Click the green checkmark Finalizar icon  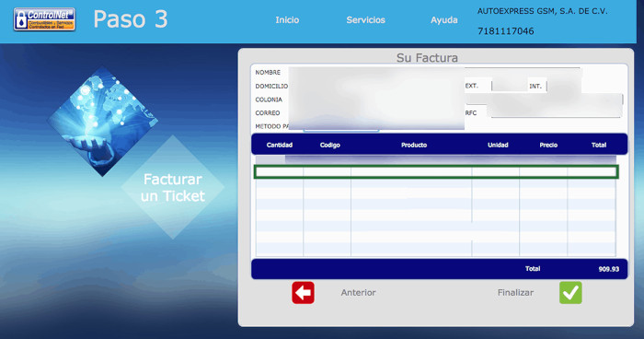coord(570,293)
